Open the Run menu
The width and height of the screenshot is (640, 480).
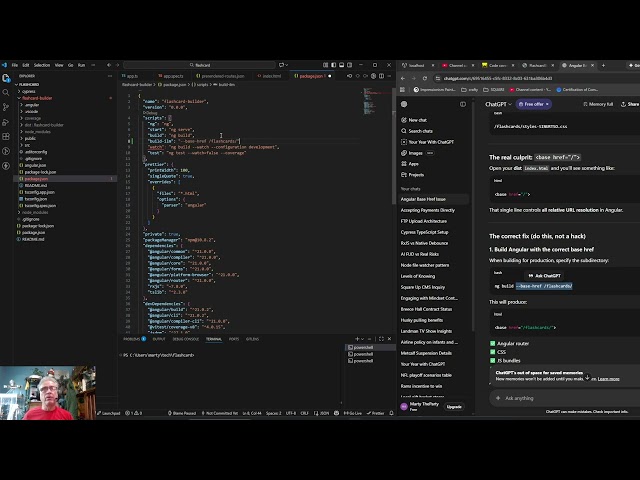point(82,65)
